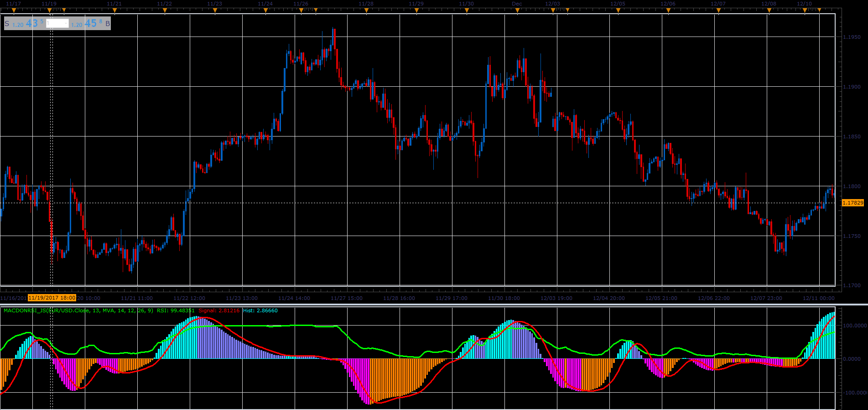Click the orange current price tag 1.17829

pyautogui.click(x=852, y=203)
